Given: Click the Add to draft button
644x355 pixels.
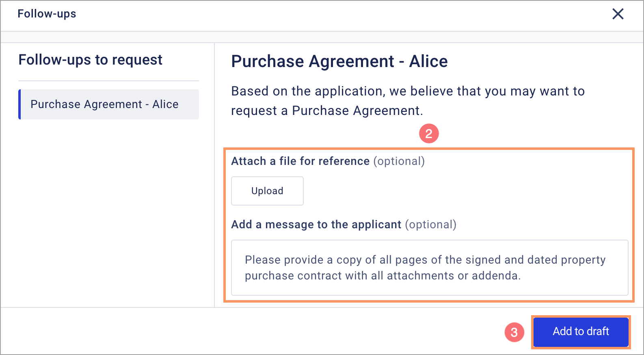Looking at the screenshot, I should point(581,332).
